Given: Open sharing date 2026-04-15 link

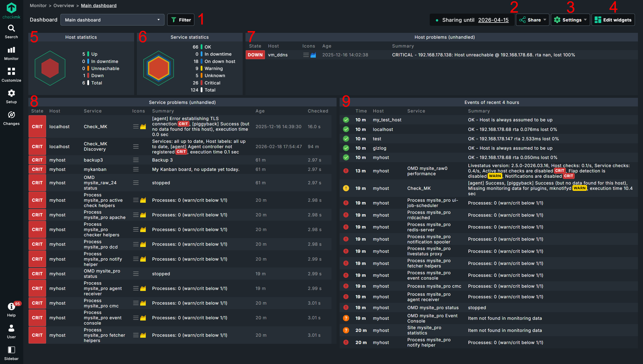Looking at the screenshot, I should pyautogui.click(x=493, y=20).
